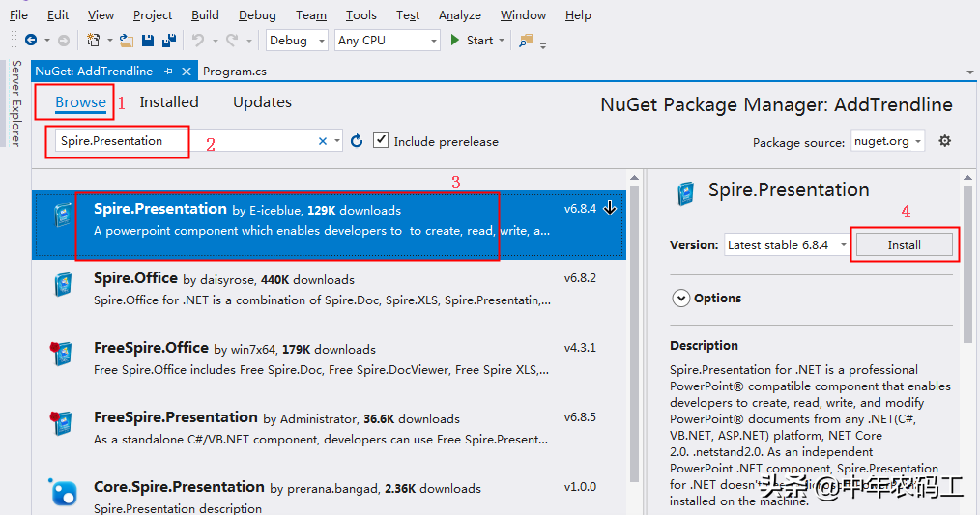Select the Core.Spire.Presentation package row

[329, 494]
